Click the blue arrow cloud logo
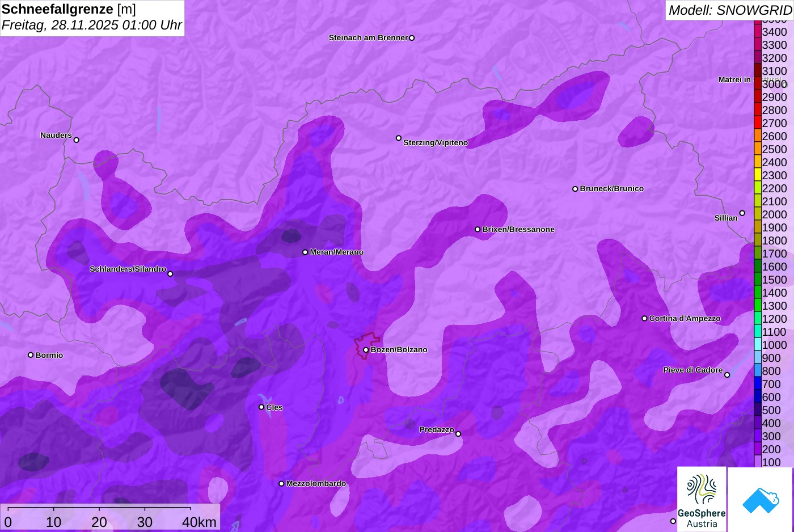The image size is (794, 532). pos(761,500)
